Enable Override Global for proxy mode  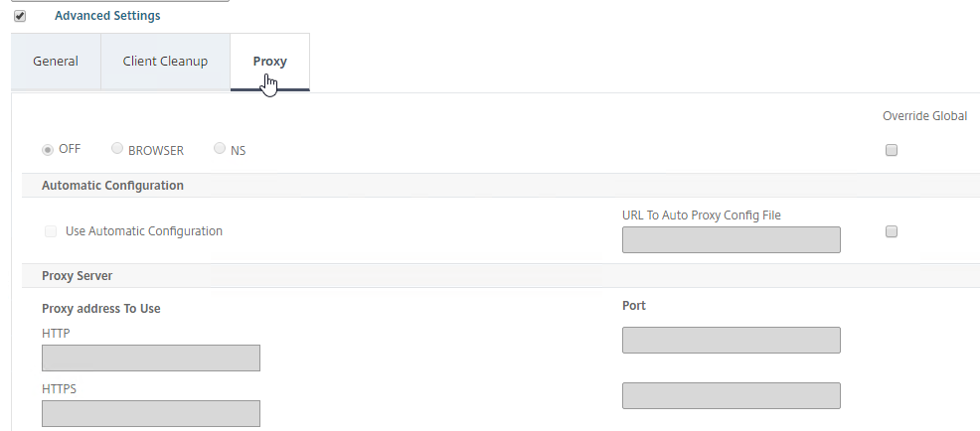coord(892,150)
